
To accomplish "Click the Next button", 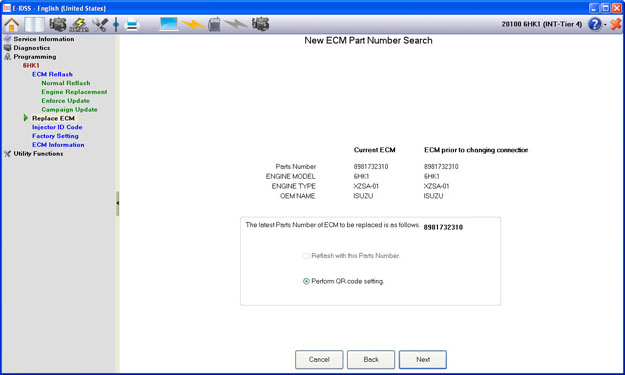I will coord(423,359).
